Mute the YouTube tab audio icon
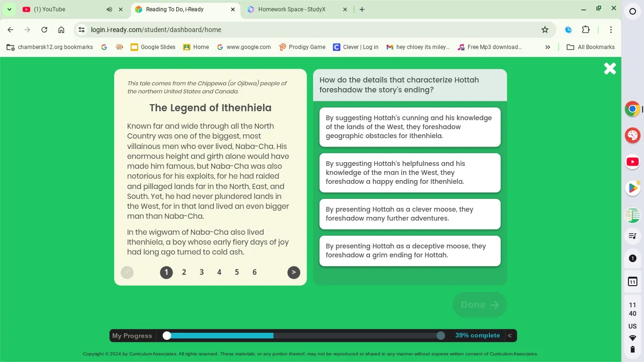The height and width of the screenshot is (362, 644). click(109, 9)
